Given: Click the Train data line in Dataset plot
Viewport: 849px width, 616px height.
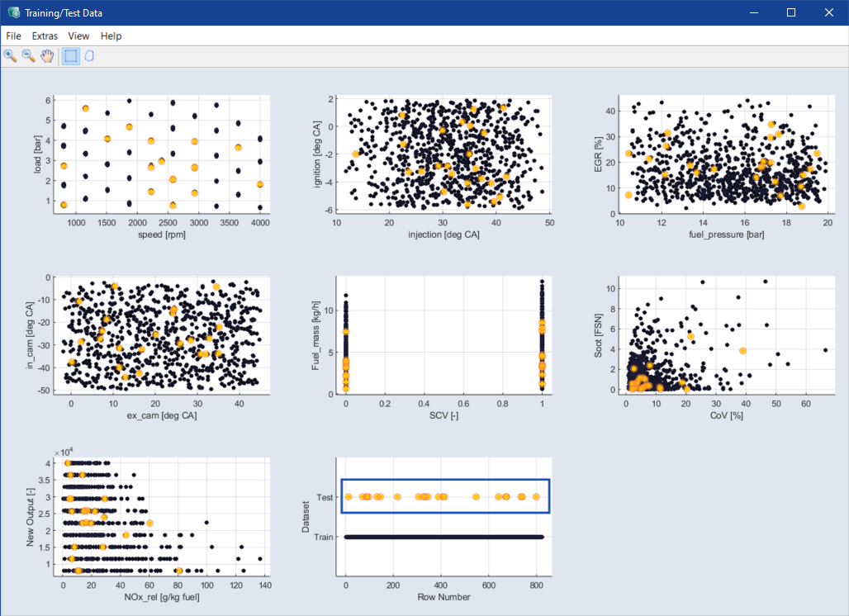Looking at the screenshot, I should (444, 537).
